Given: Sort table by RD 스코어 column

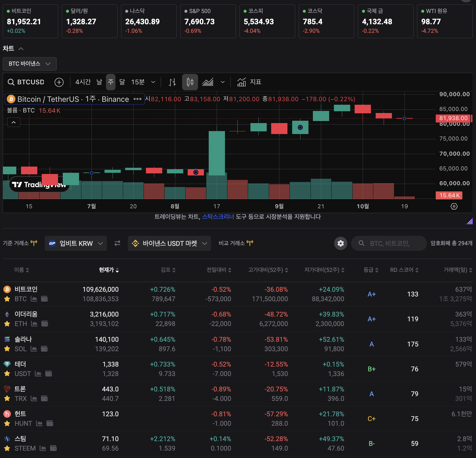Looking at the screenshot, I should click(x=404, y=270).
